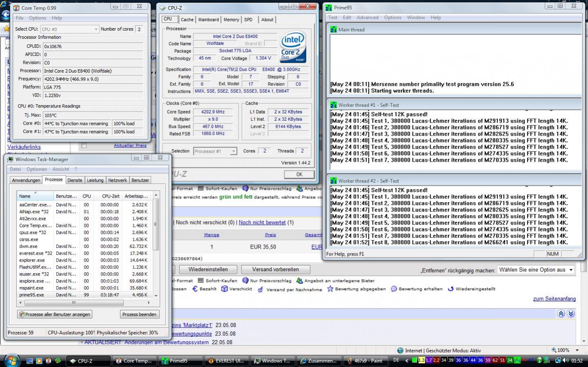Screen dimensions: 588x367
Task: Click the euro Bezahlt legend icon
Action: coord(195,289)
